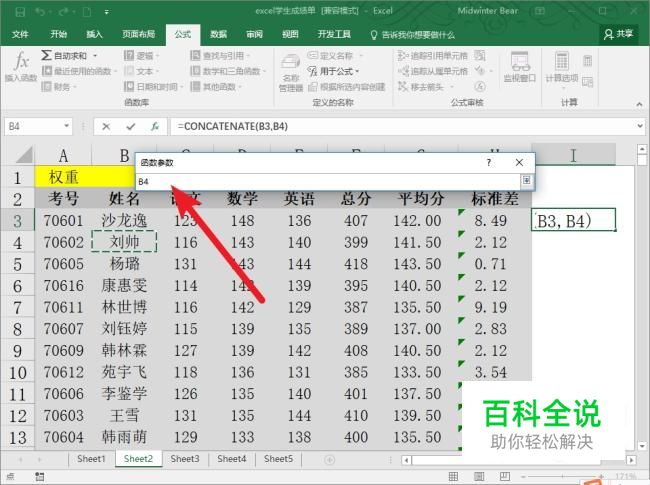Click the Share (共享) button

[618, 34]
